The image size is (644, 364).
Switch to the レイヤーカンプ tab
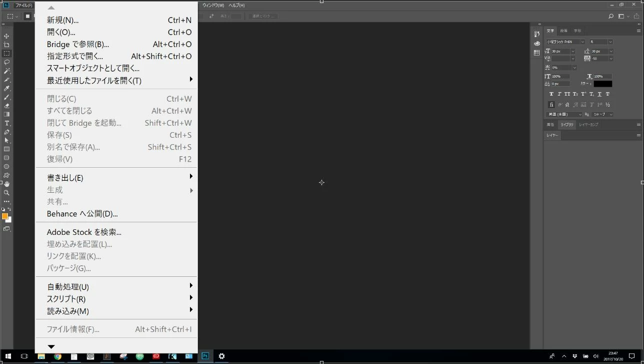(x=588, y=125)
